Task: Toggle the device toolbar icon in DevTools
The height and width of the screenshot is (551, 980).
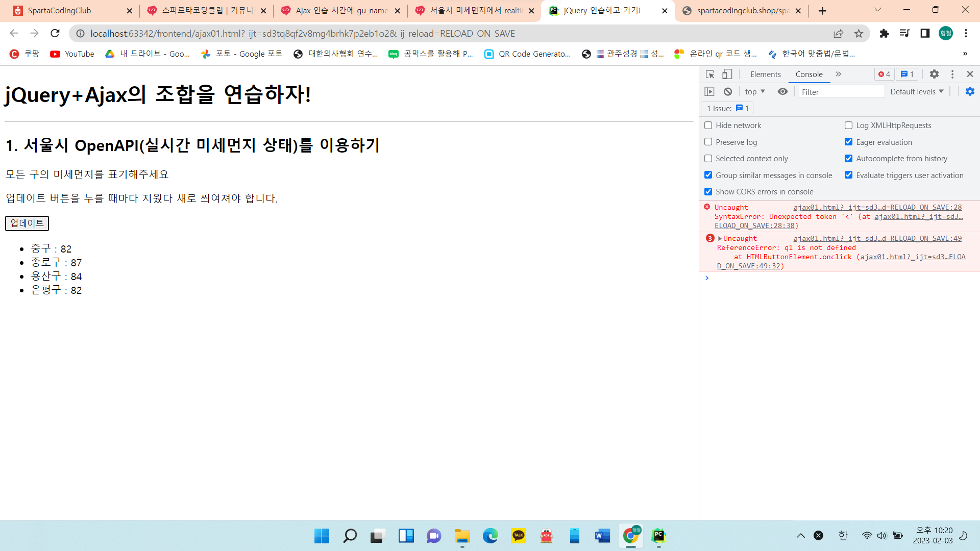Action: tap(727, 74)
